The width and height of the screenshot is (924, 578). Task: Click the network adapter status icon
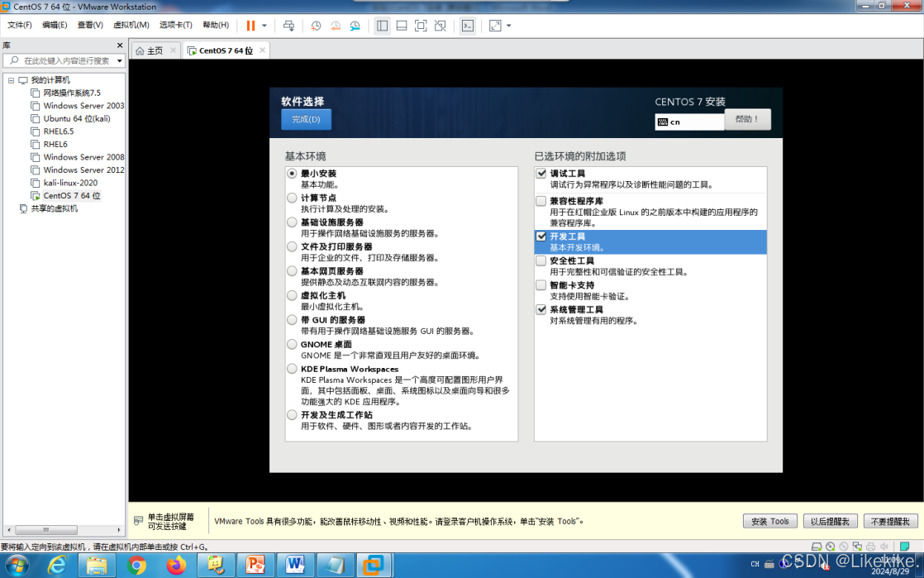(857, 547)
